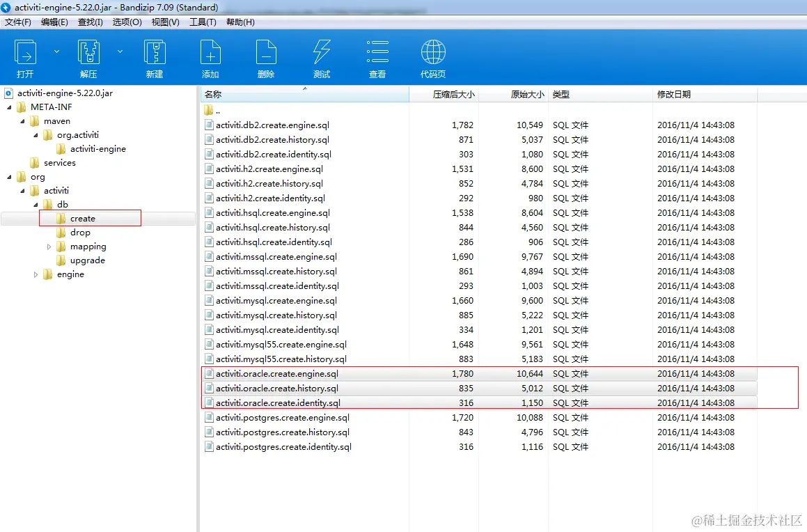Image resolution: width=807 pixels, height=532 pixels.
Task: Click the META-INF folder icon
Action: pos(22,107)
